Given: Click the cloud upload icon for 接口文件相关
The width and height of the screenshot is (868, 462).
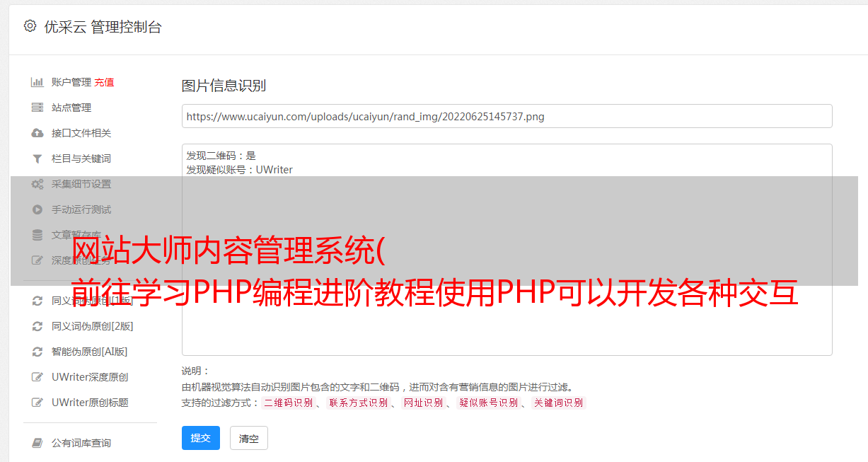Looking at the screenshot, I should pos(37,133).
